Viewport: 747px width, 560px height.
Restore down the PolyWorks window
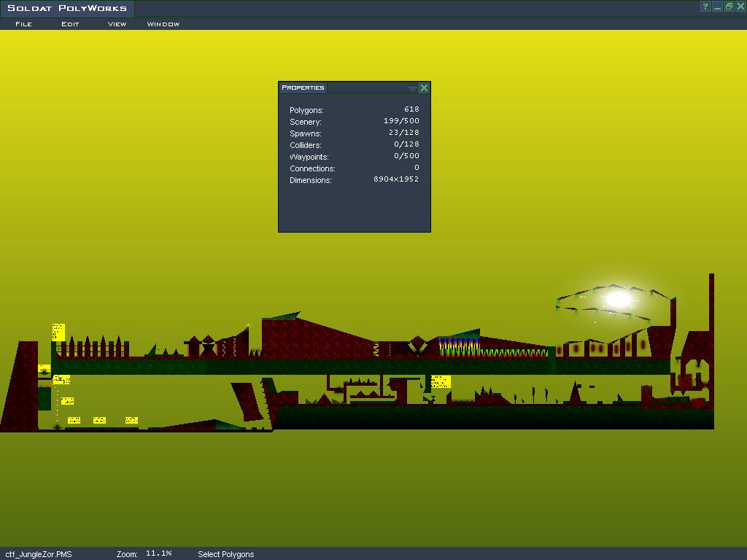point(728,7)
